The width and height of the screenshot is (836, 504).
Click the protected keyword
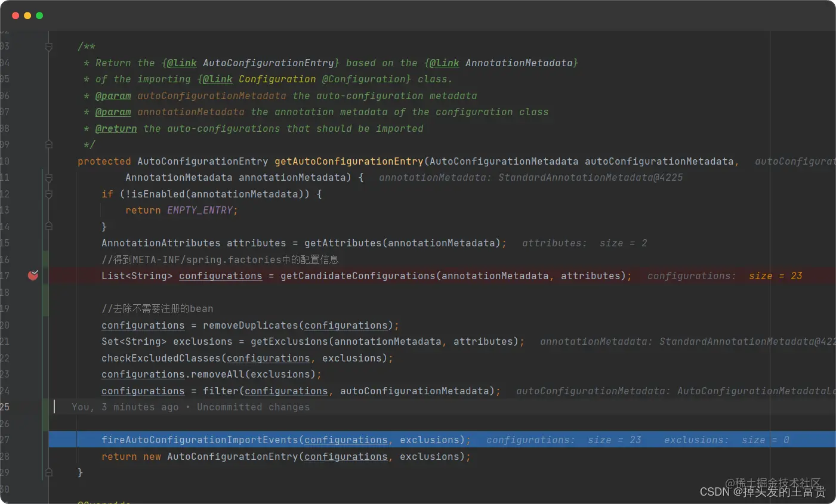tap(104, 161)
